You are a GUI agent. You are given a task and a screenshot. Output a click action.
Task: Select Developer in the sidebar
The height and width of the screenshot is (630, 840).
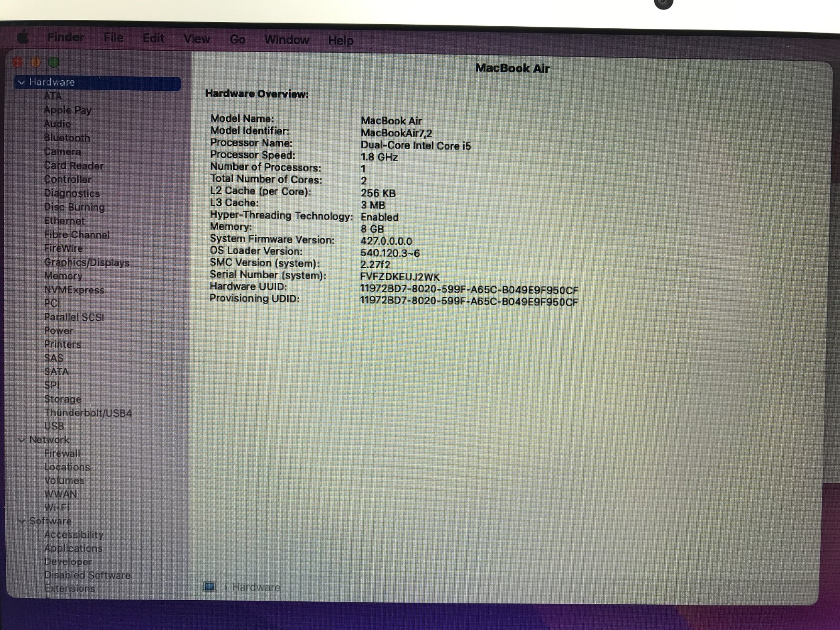pos(68,562)
